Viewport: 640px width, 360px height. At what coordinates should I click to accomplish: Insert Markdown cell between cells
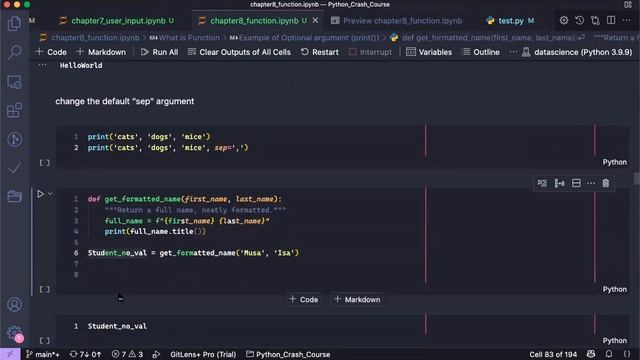(357, 300)
